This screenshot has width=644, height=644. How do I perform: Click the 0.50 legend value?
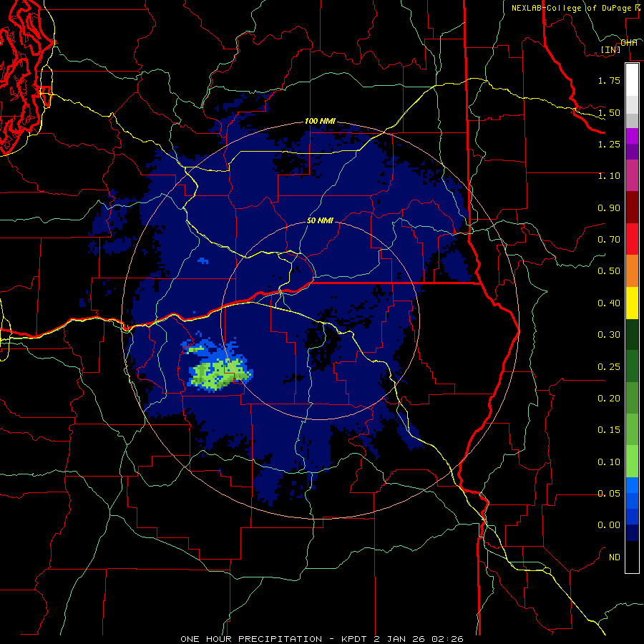click(x=609, y=271)
